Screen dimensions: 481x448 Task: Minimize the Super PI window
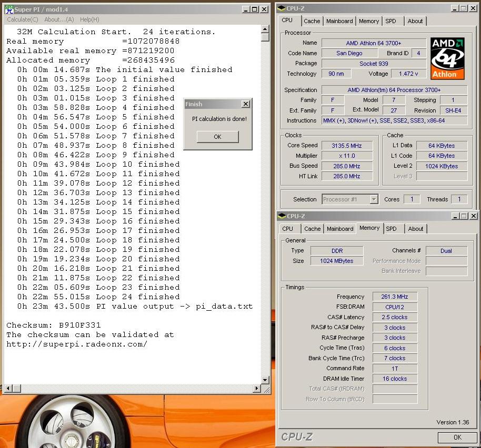246,9
